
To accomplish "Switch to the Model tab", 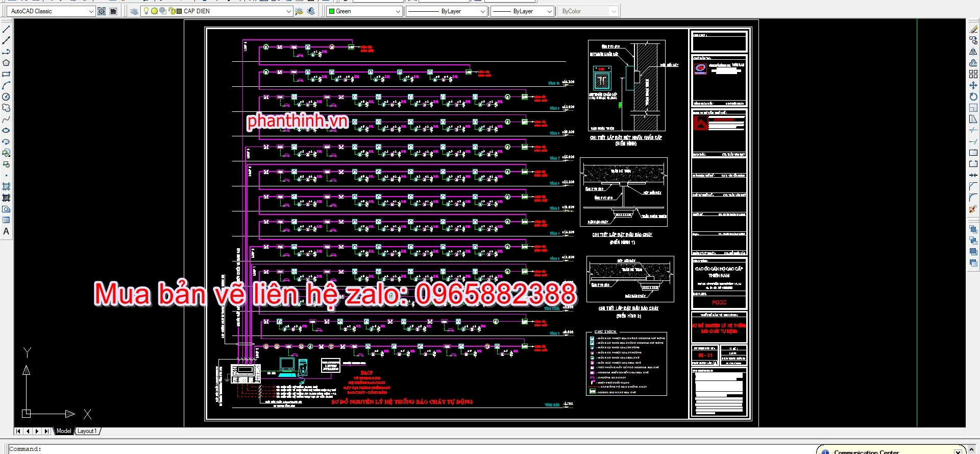I will (64, 431).
